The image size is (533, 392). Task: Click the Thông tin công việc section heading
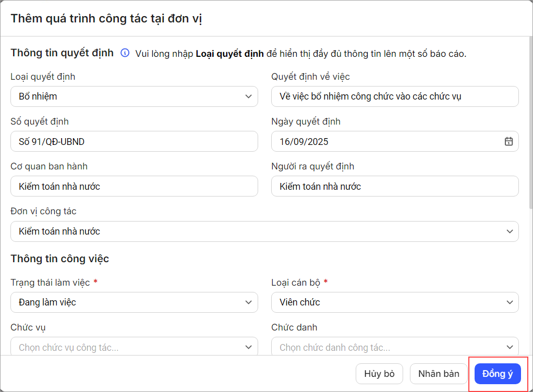59,259
